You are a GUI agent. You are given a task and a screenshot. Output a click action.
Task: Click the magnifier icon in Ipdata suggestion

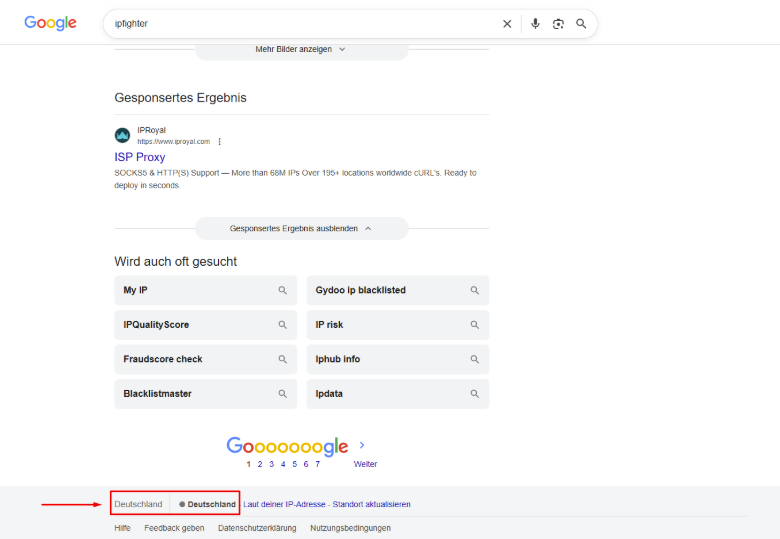pos(475,394)
